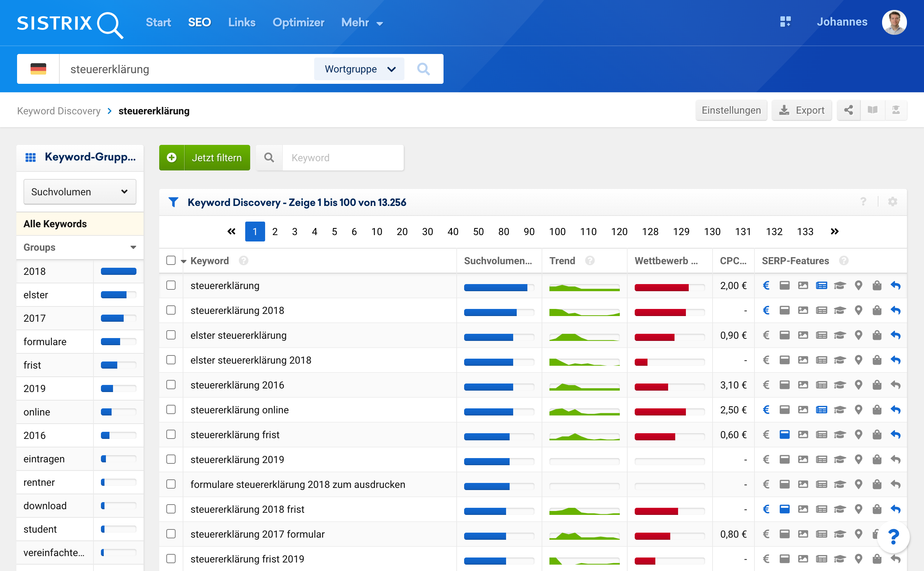Check the box for steuererklärung 2018

coord(171,310)
